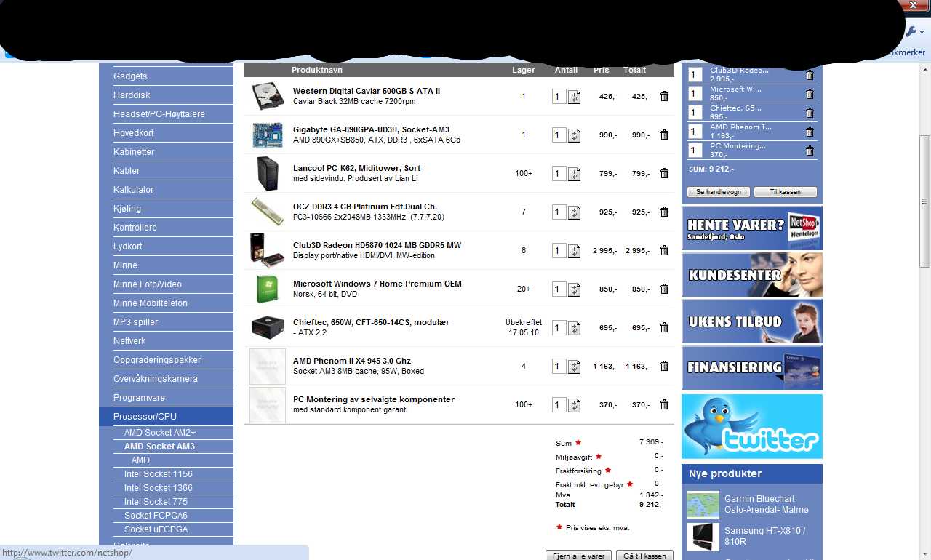Trash Chieftec, 65... in sidebar cart
This screenshot has width=931, height=560.
(x=810, y=113)
